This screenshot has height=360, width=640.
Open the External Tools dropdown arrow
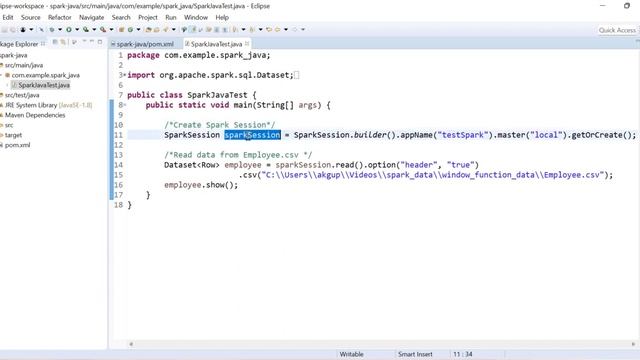click(x=111, y=30)
